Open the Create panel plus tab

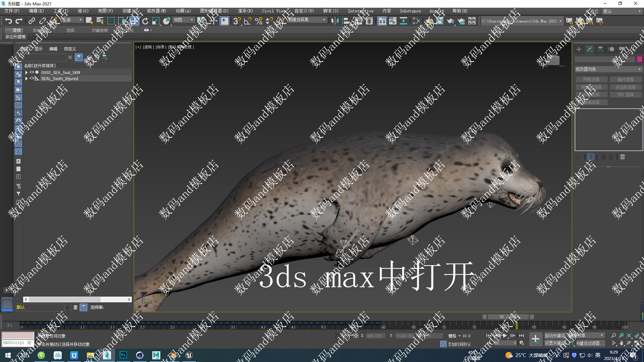(x=579, y=49)
